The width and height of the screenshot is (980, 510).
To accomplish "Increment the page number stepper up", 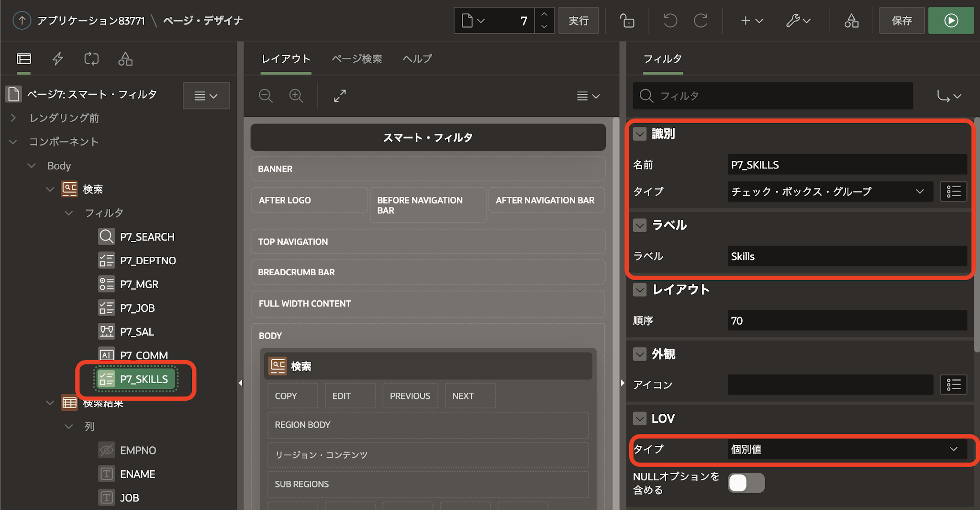I will click(544, 14).
